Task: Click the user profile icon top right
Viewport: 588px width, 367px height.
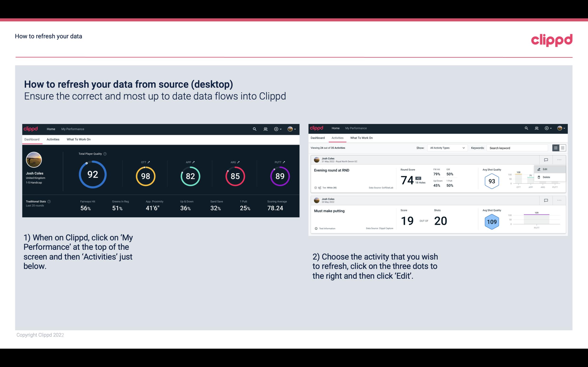Action: point(291,128)
